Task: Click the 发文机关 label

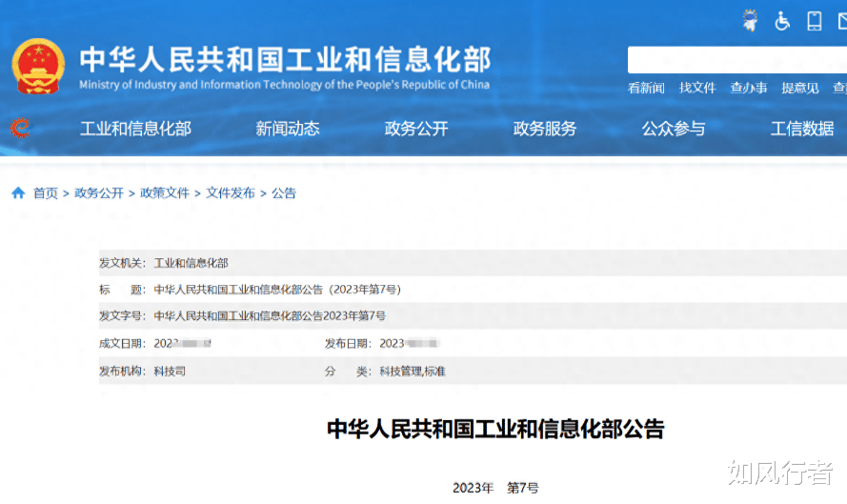Action: click(x=122, y=263)
